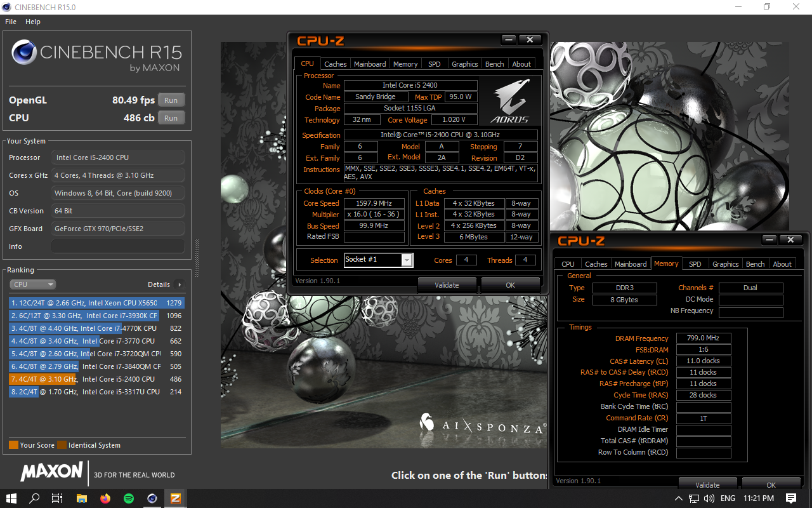
Task: Run the OpenGL benchmark
Action: [x=171, y=100]
